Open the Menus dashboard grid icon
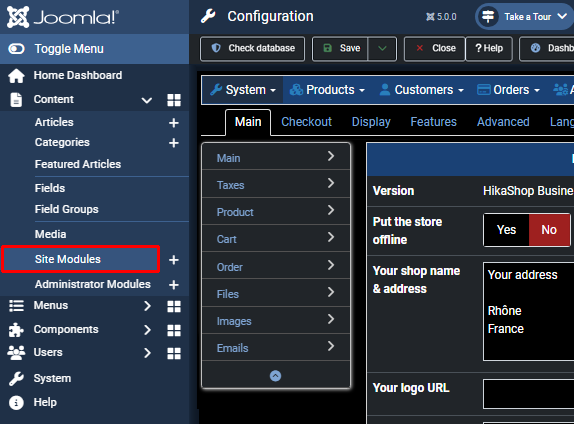This screenshot has width=574, height=424. pos(174,306)
